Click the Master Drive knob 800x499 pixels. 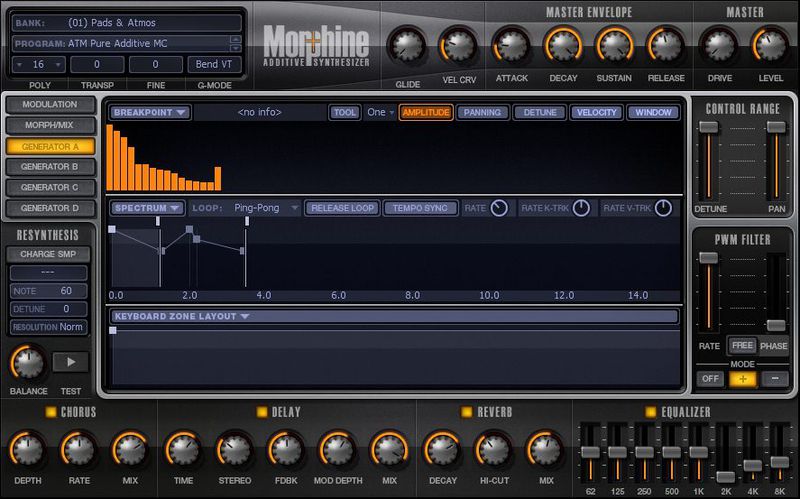pyautogui.click(x=717, y=45)
